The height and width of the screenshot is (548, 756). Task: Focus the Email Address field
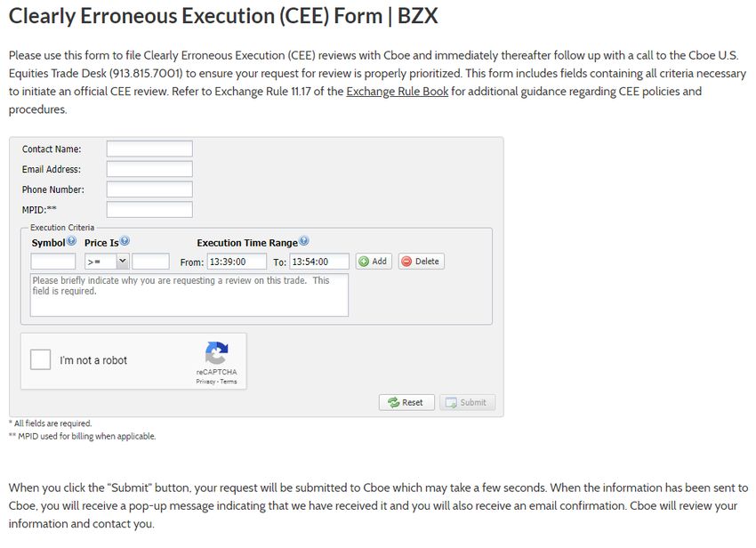click(x=149, y=169)
